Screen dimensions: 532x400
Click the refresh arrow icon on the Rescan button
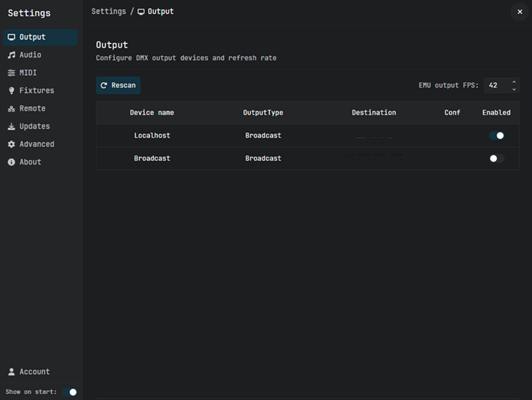tap(104, 85)
